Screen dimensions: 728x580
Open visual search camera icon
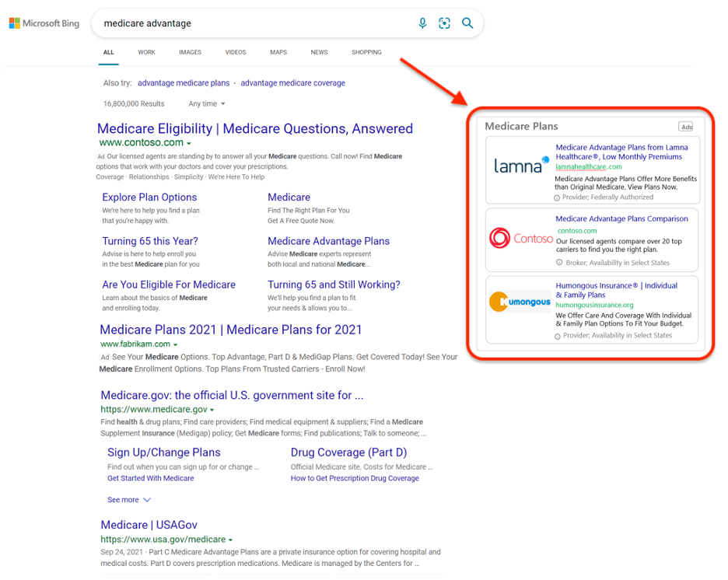(x=444, y=23)
